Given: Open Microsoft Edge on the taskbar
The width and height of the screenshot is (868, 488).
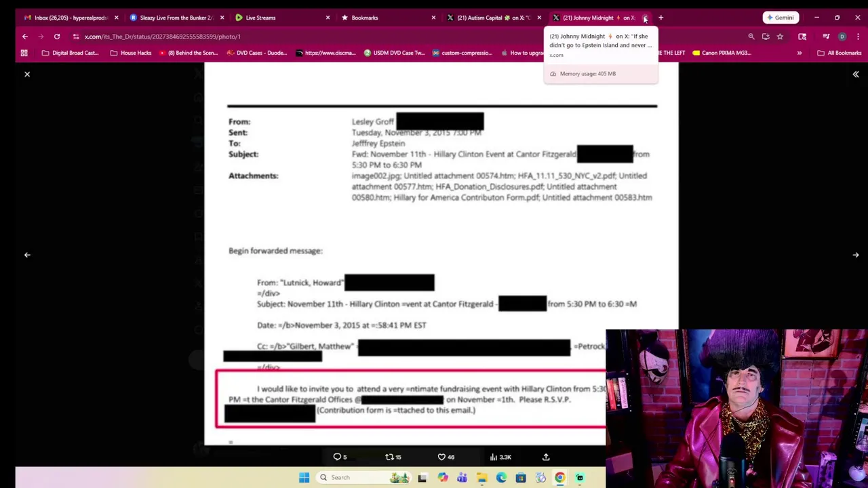Looking at the screenshot, I should coord(501,478).
